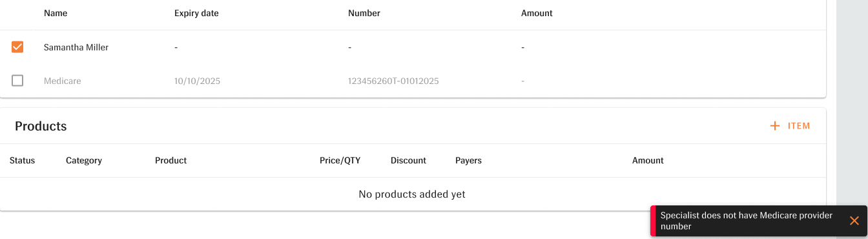This screenshot has height=239, width=868.
Task: Click the Discount column header
Action: [x=408, y=160]
